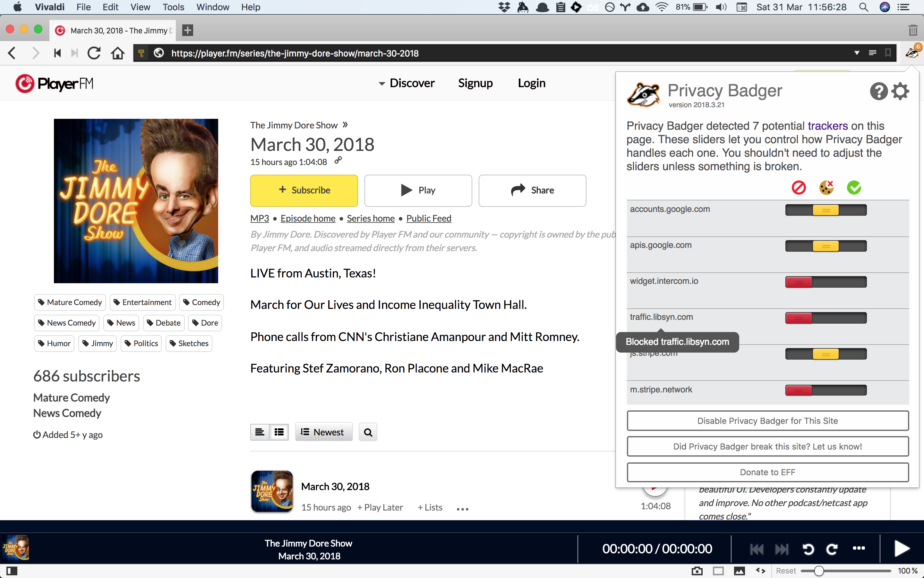The height and width of the screenshot is (578, 924).
Task: Toggle images display in status bar
Action: coord(740,571)
